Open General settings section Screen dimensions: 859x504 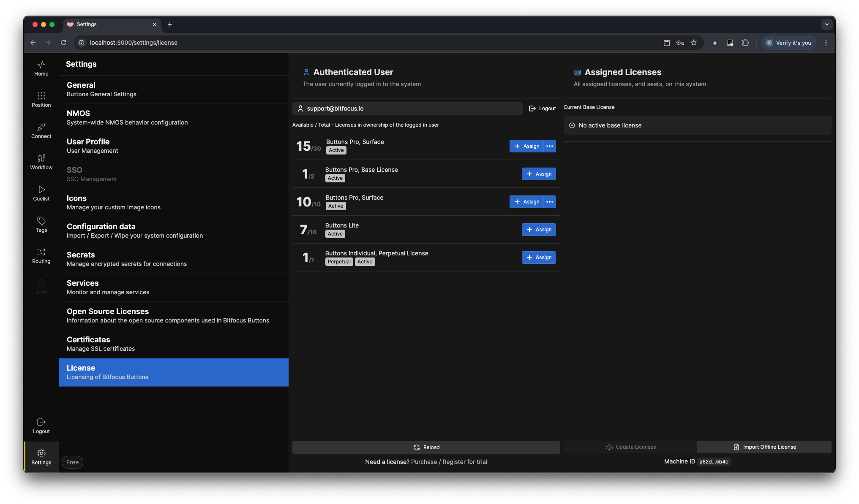point(174,89)
